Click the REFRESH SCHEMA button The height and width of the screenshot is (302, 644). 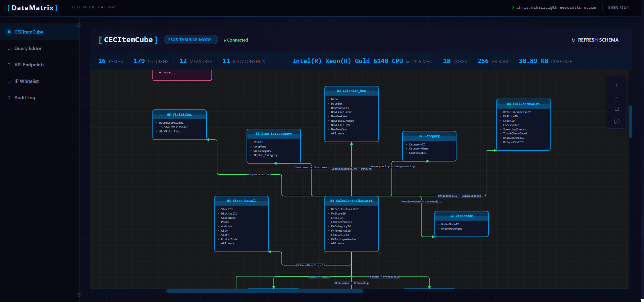click(594, 40)
